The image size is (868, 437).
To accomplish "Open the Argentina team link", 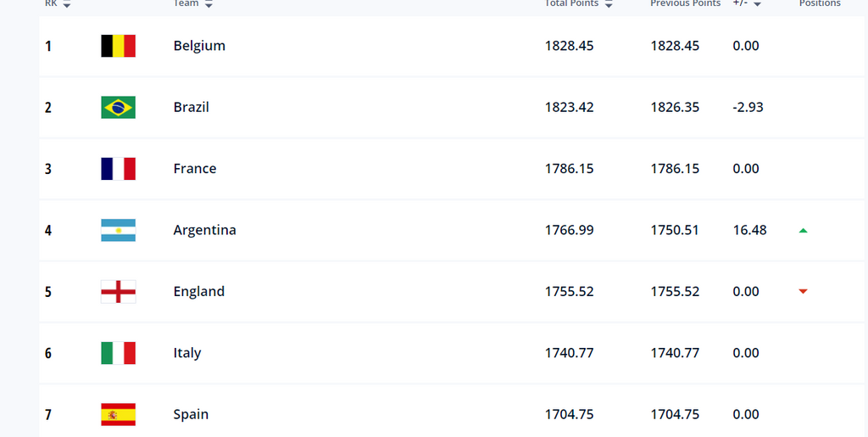I will click(204, 230).
